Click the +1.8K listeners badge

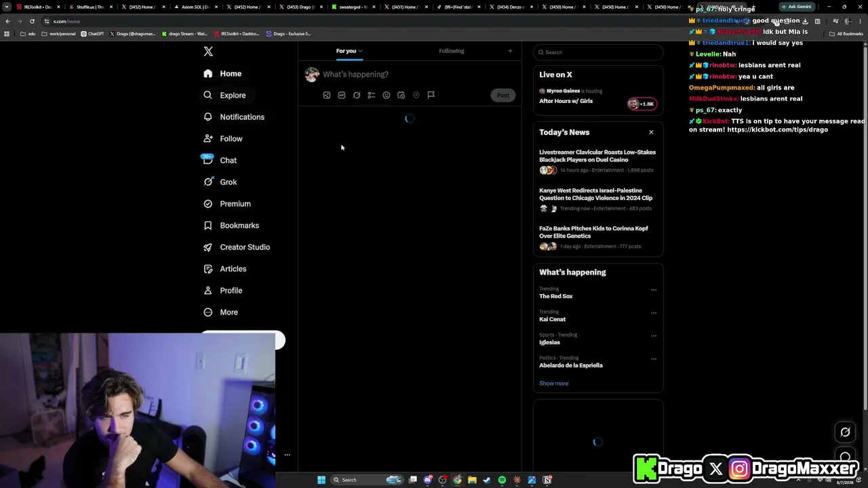tap(642, 104)
